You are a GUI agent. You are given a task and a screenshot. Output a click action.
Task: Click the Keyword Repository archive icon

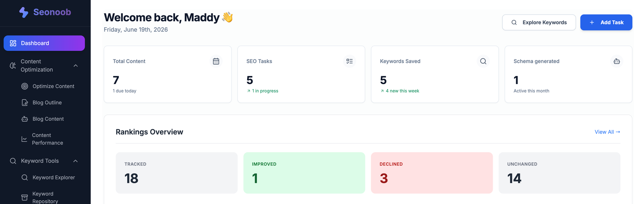pos(25,198)
